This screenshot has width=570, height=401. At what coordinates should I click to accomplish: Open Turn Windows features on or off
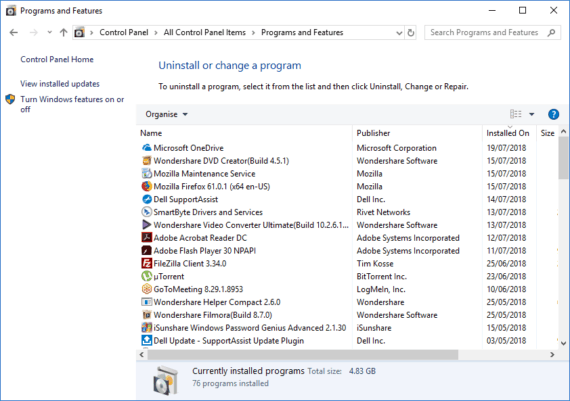(x=72, y=104)
